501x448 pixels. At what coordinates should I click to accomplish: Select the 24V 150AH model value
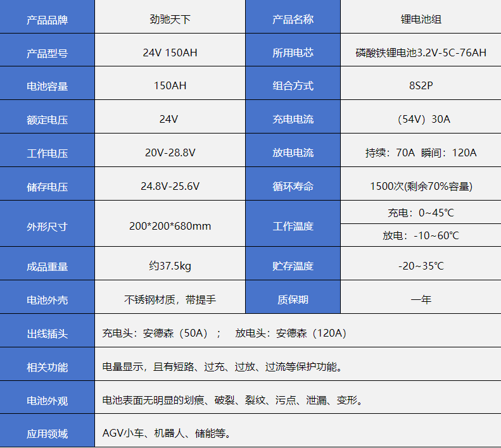click(170, 53)
